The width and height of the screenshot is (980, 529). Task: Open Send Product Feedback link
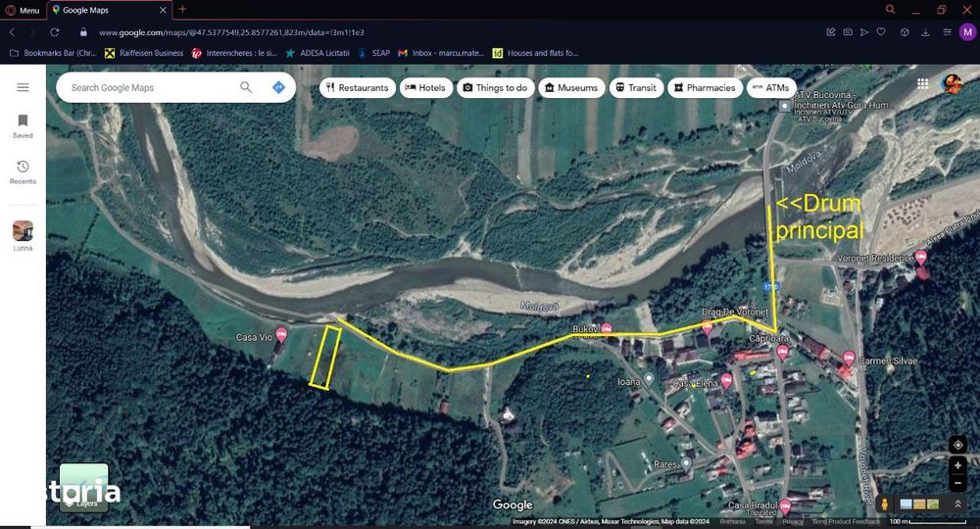tap(846, 521)
